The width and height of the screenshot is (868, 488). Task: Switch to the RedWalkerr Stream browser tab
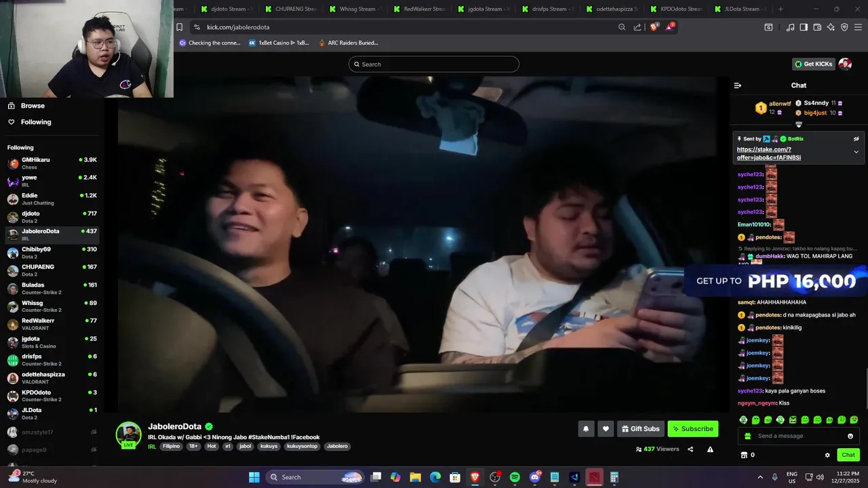coord(420,9)
